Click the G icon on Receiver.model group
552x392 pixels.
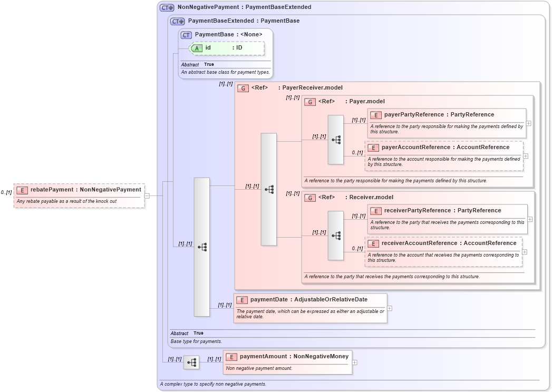point(310,197)
